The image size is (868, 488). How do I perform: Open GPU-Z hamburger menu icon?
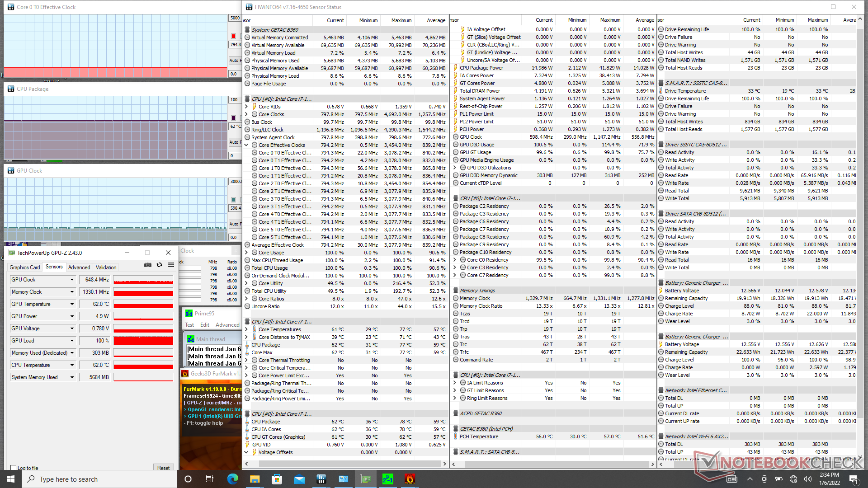pos(171,265)
